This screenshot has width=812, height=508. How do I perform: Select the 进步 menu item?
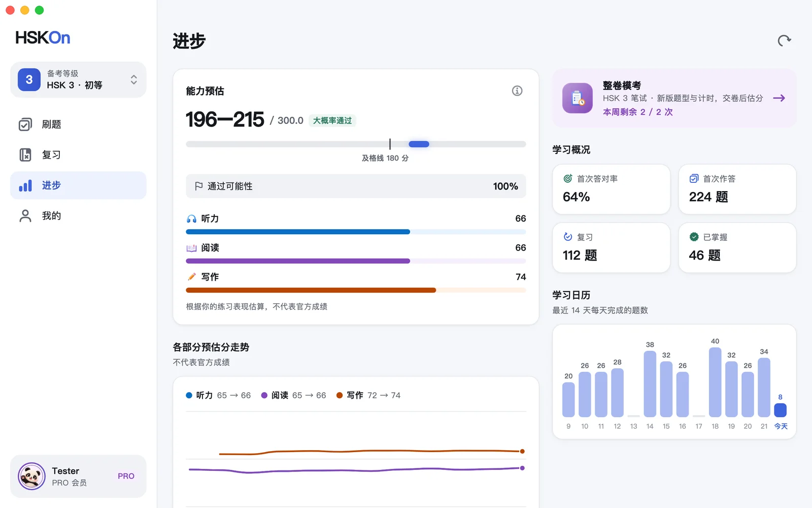tap(78, 185)
